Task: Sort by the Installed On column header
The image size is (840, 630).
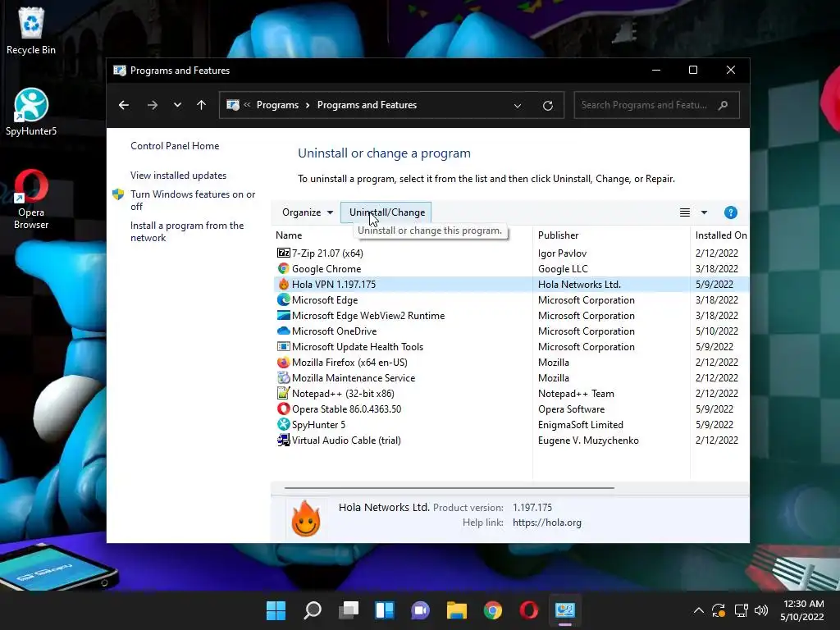Action: [720, 235]
